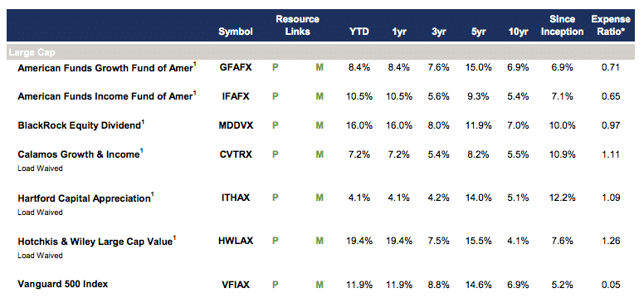Open the M resource link for GFAFX
This screenshot has height=303, width=644.
[x=320, y=68]
